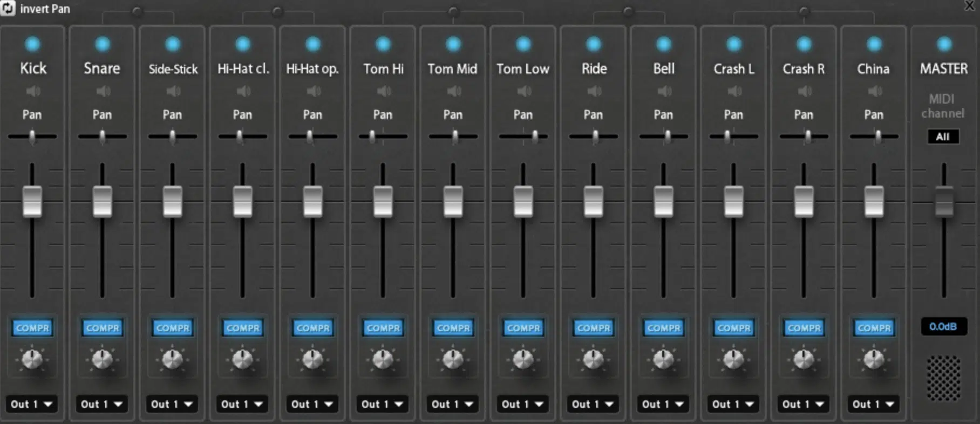Enable the Snare COMPR button
The width and height of the screenshot is (980, 424).
pos(103,328)
